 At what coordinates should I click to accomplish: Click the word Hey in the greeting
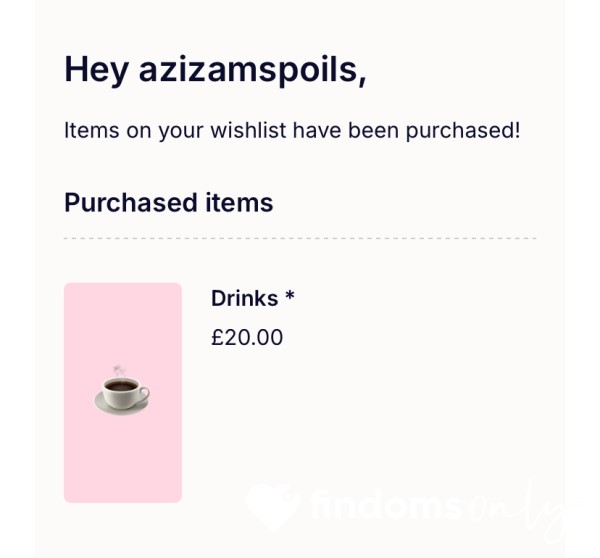96,70
